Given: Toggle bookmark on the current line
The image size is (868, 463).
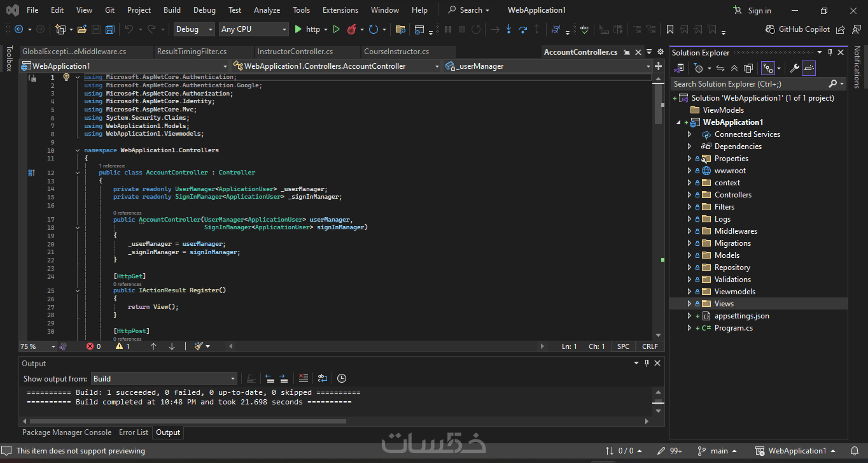Looking at the screenshot, I should [669, 29].
